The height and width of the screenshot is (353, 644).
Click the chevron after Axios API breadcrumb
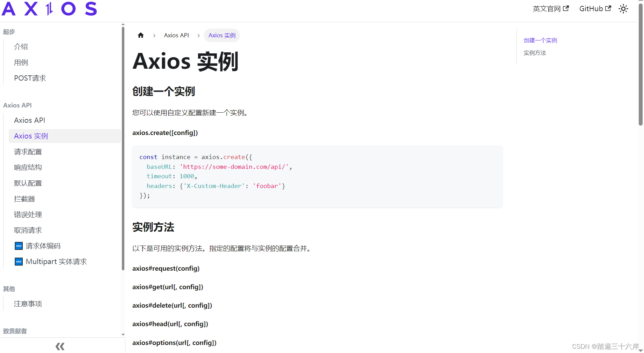click(198, 35)
